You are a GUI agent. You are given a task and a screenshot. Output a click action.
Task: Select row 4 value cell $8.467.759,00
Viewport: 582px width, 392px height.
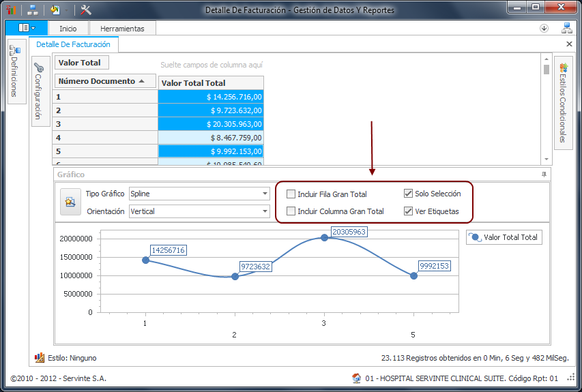211,137
